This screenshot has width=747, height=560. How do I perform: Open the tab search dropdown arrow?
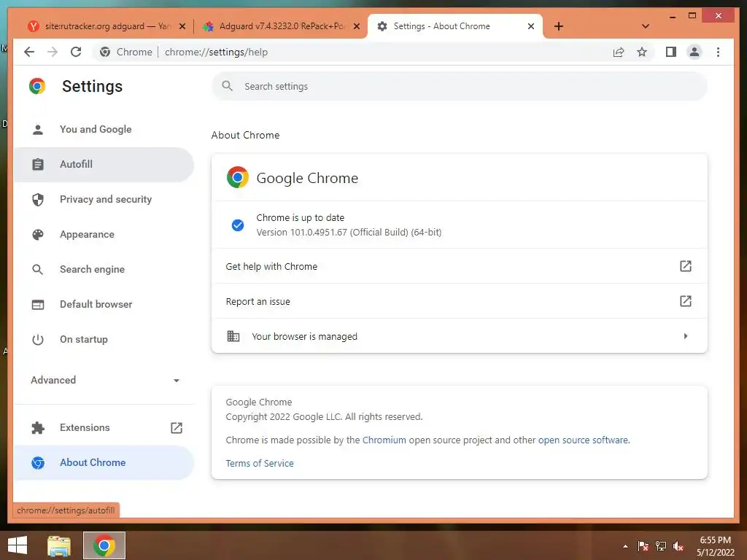point(645,26)
